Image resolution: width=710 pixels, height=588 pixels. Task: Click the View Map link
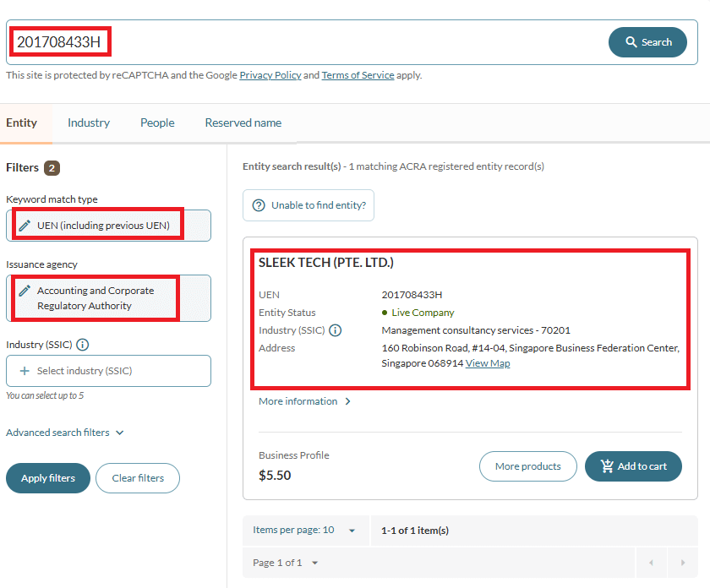[489, 363]
